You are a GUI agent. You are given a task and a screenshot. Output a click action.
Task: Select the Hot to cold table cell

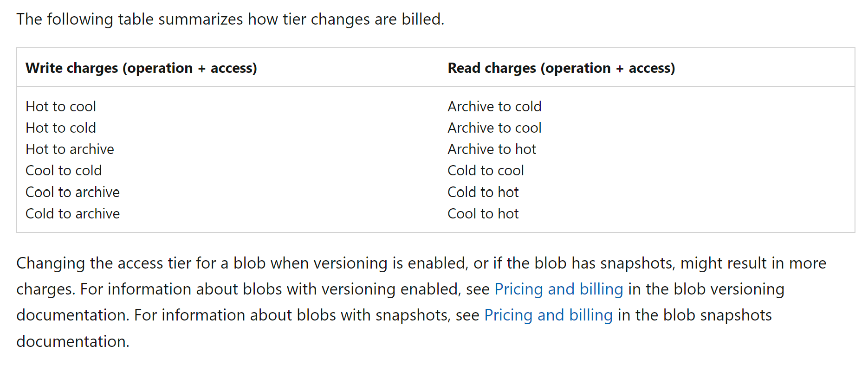(x=61, y=128)
